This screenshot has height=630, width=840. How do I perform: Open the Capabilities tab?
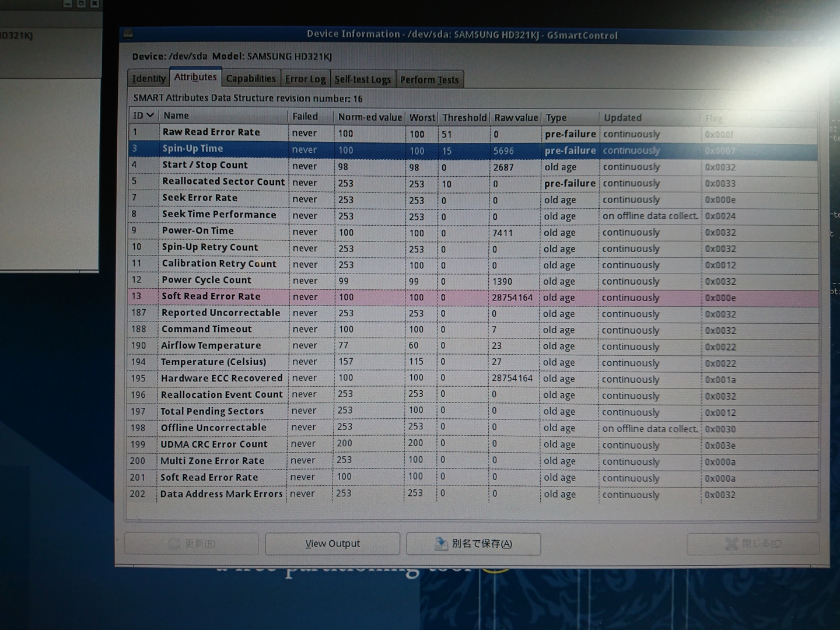(251, 79)
